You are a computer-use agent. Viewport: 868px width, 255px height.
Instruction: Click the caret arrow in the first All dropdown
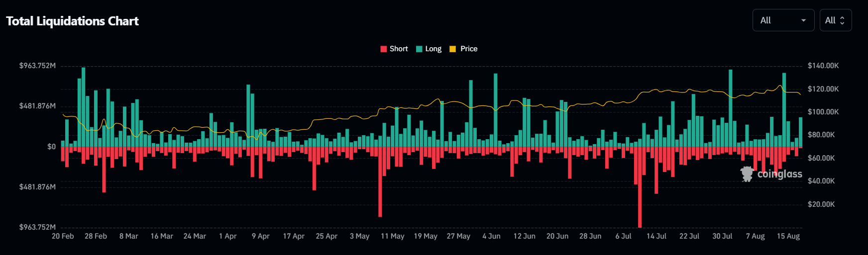803,20
